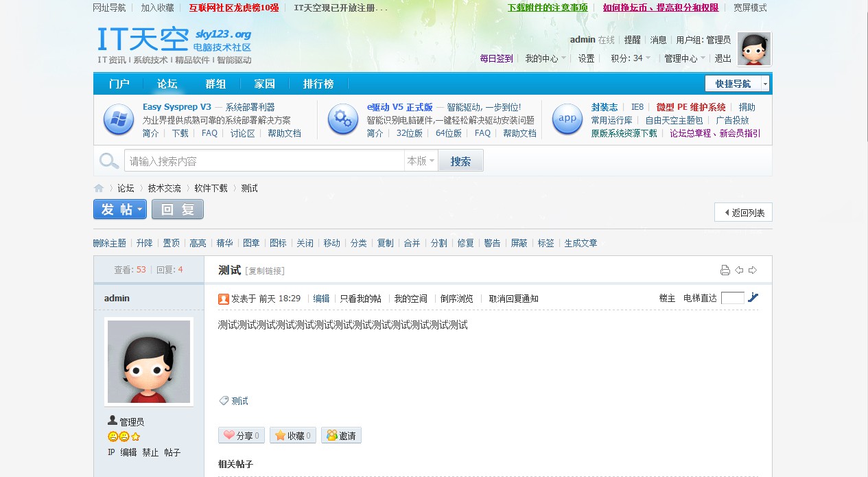The width and height of the screenshot is (868, 477).
Task: Click the printer icon in thread header
Action: coord(725,270)
